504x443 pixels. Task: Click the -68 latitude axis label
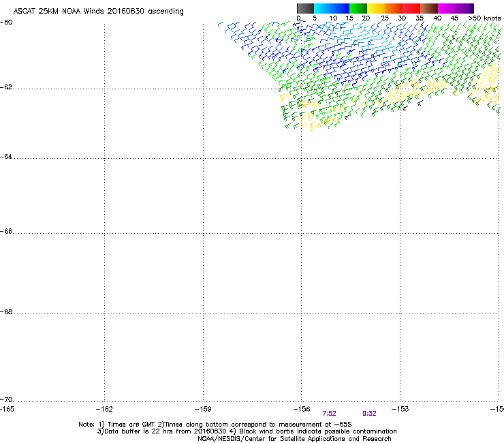(x=6, y=312)
